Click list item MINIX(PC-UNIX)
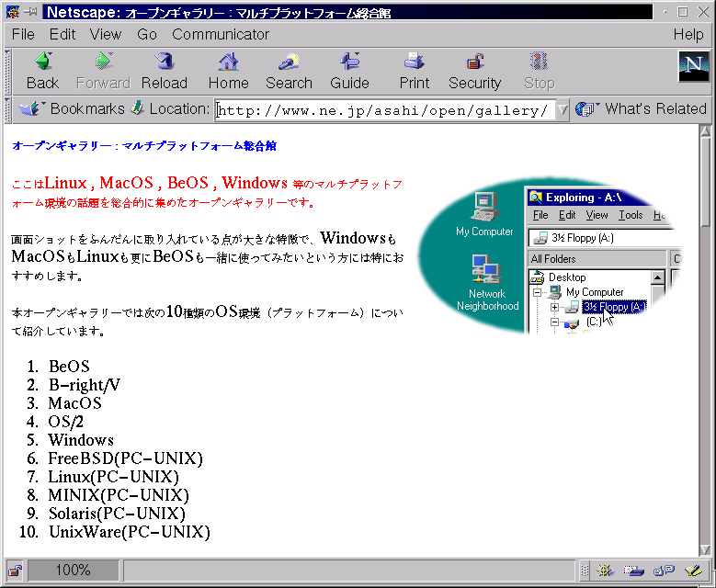The height and width of the screenshot is (588, 716). coord(119,495)
